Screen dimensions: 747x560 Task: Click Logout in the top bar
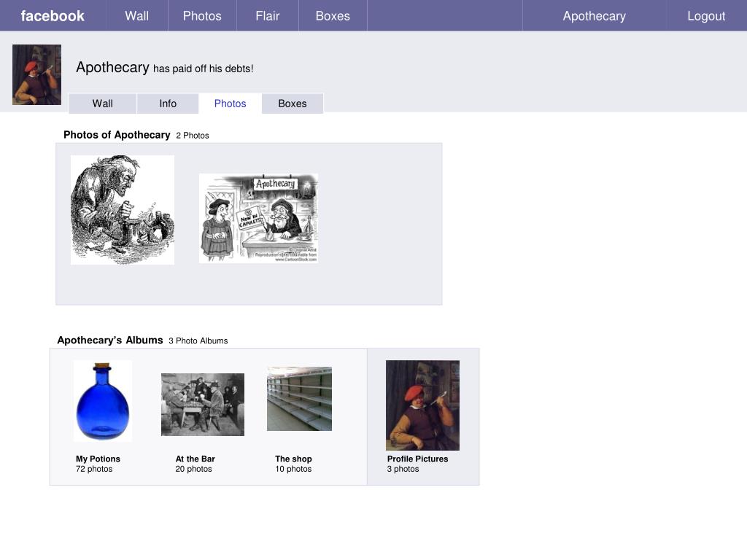click(x=706, y=16)
